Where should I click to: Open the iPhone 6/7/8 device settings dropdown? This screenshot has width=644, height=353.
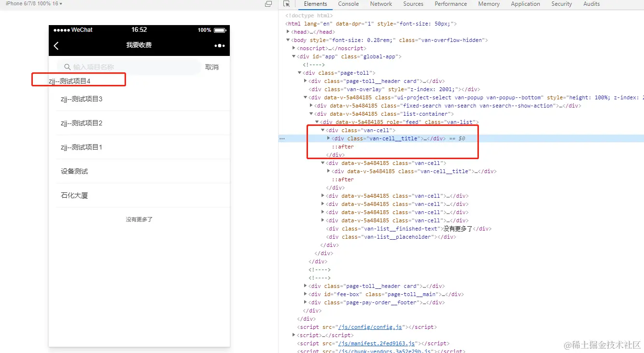(x=34, y=4)
